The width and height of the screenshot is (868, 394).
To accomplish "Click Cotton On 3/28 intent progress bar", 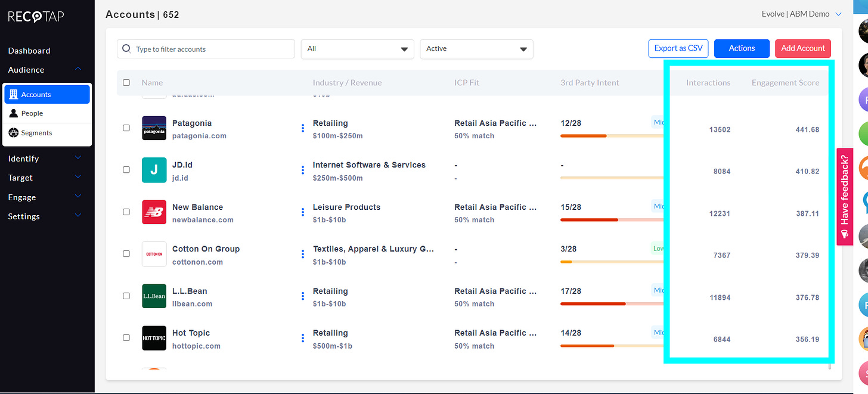I will (x=612, y=262).
